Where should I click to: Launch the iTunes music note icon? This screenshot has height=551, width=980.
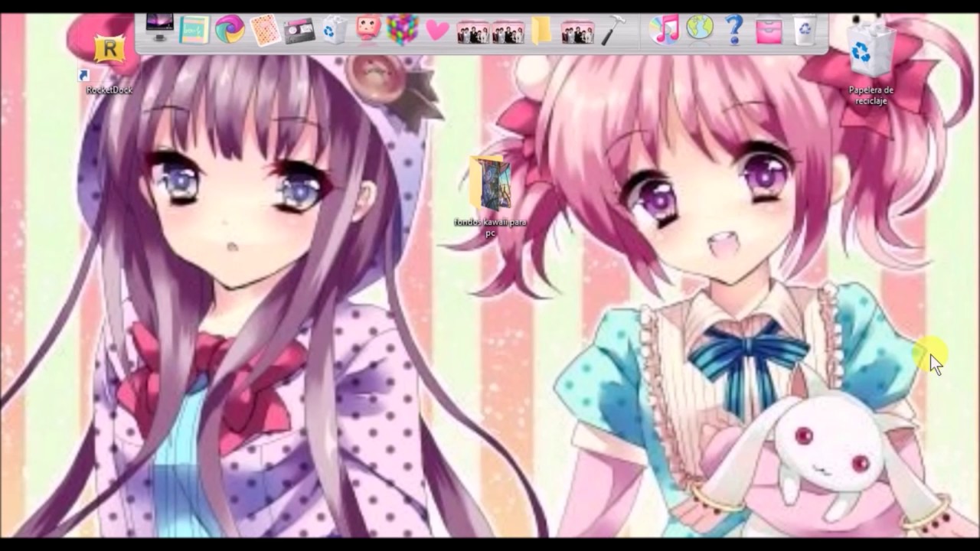point(665,30)
